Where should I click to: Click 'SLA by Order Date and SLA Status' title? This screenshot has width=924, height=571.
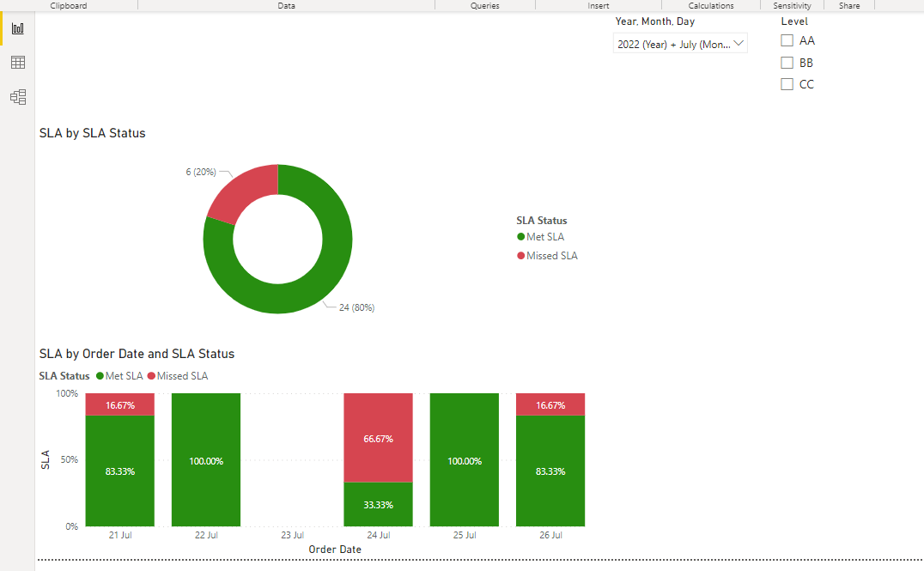(137, 354)
